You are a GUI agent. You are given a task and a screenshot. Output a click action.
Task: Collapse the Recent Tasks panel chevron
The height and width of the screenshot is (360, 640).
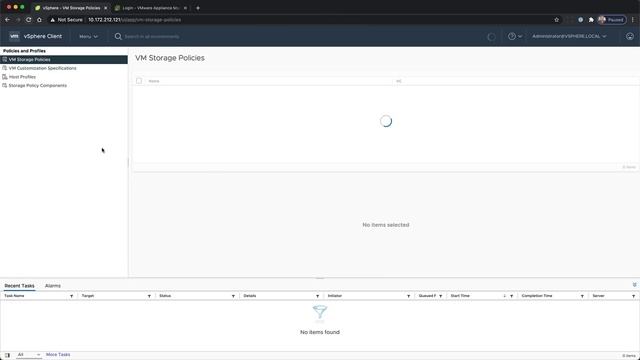(634, 284)
